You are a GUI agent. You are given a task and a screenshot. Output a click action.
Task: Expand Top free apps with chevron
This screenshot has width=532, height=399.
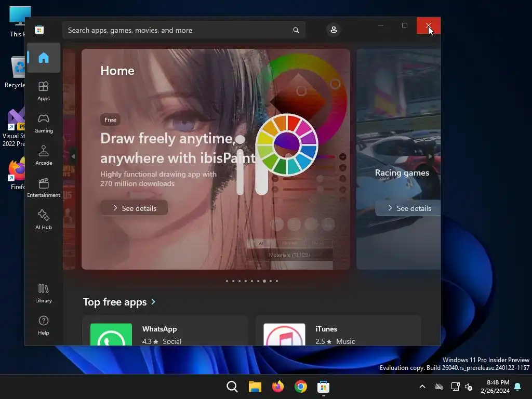click(153, 302)
